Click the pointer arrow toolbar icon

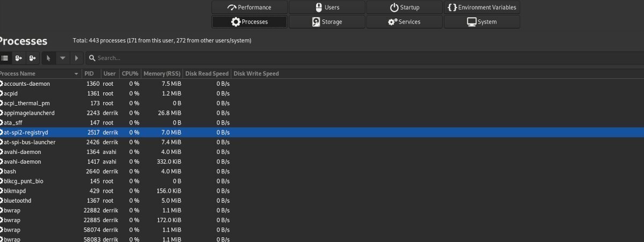click(48, 58)
